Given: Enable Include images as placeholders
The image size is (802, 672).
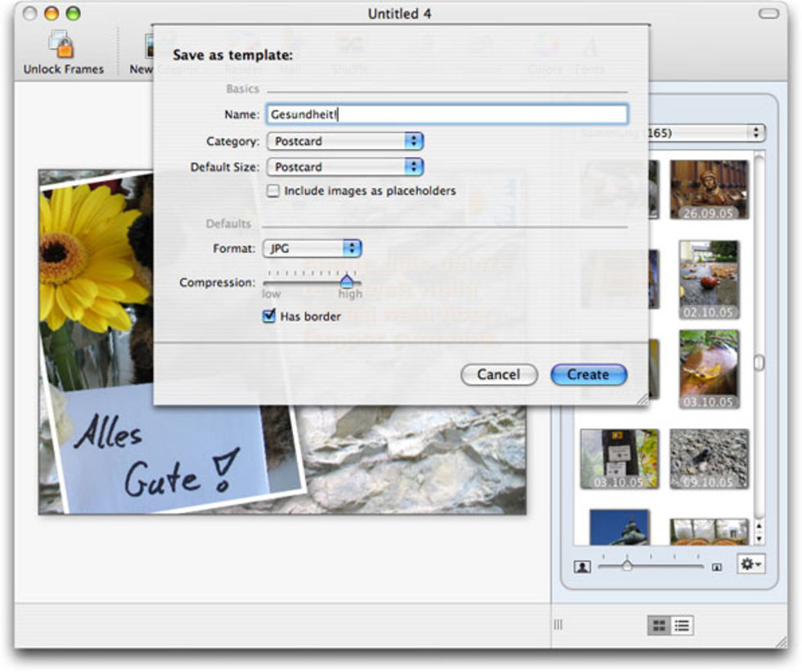Looking at the screenshot, I should (273, 191).
